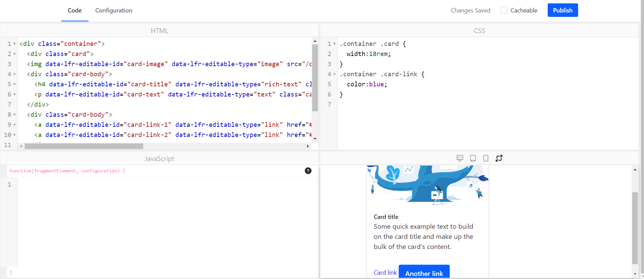The image size is (644, 279).
Task: Click the 'Some quick example text' paragraph in preview
Action: (423, 236)
